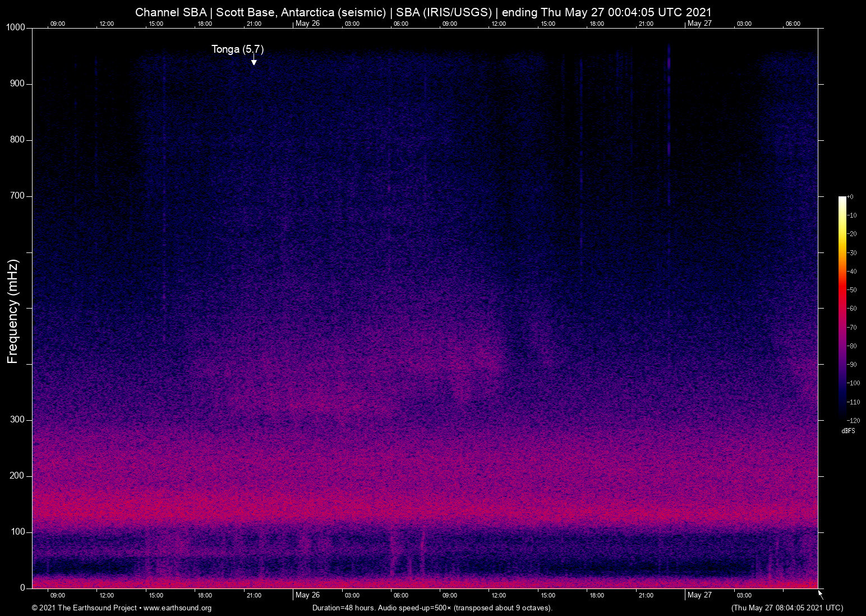Image resolution: width=866 pixels, height=616 pixels.
Task: Select the 09:00 tick on bottom axis
Action: [58, 595]
